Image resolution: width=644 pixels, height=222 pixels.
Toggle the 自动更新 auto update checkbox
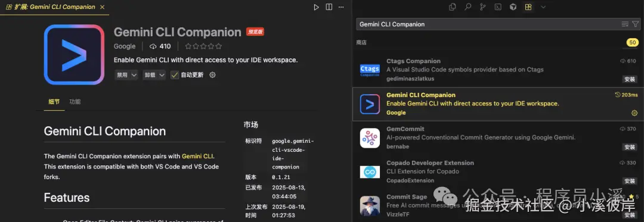(175, 75)
